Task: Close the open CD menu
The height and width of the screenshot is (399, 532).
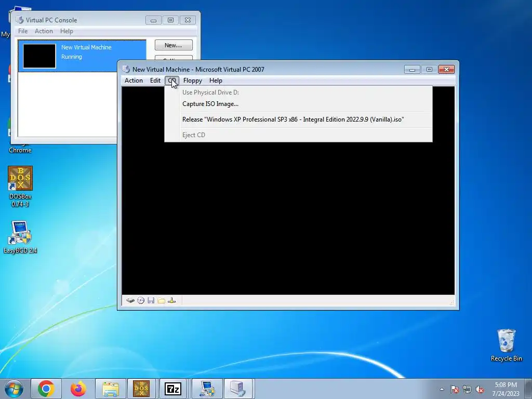Action: [x=172, y=81]
